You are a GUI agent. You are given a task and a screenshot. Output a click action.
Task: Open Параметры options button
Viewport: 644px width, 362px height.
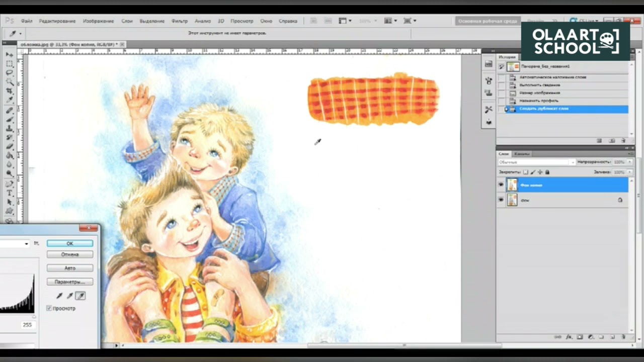click(x=70, y=282)
